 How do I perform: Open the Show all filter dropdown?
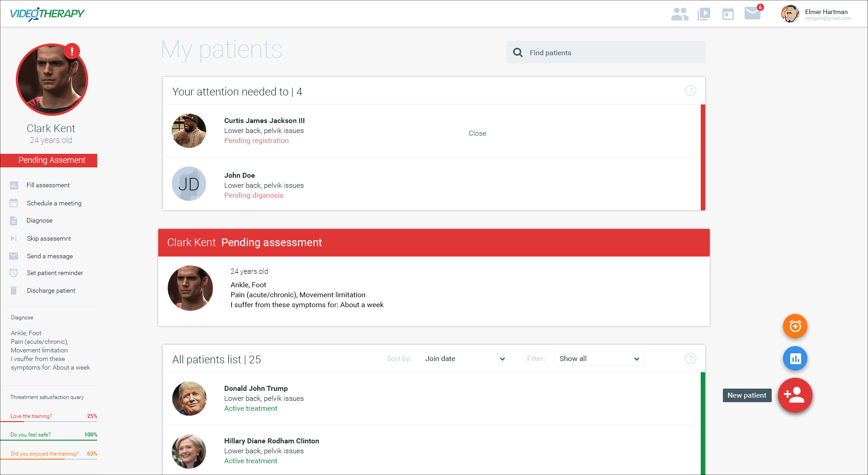(x=599, y=359)
